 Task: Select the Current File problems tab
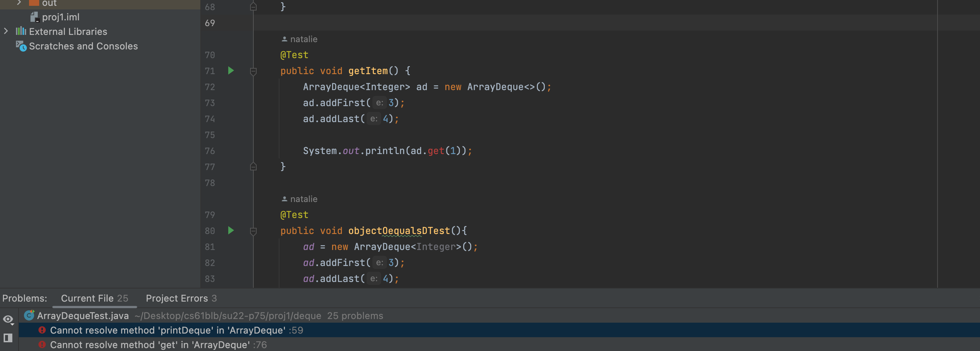pos(94,298)
